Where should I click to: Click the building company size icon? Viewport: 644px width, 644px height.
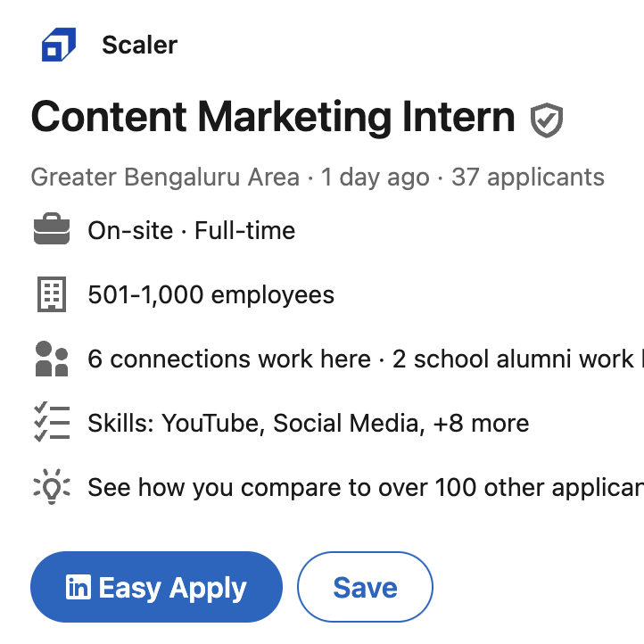52,294
